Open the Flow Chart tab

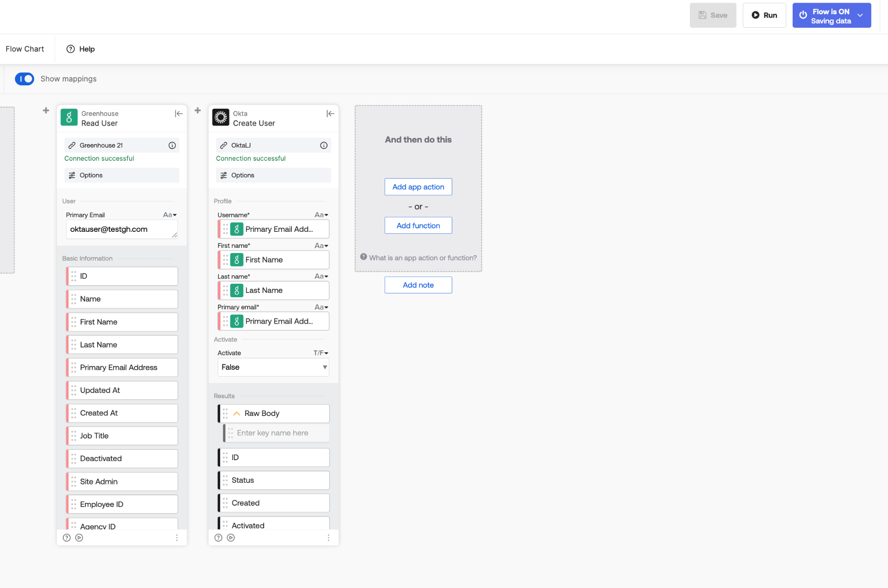coord(25,49)
